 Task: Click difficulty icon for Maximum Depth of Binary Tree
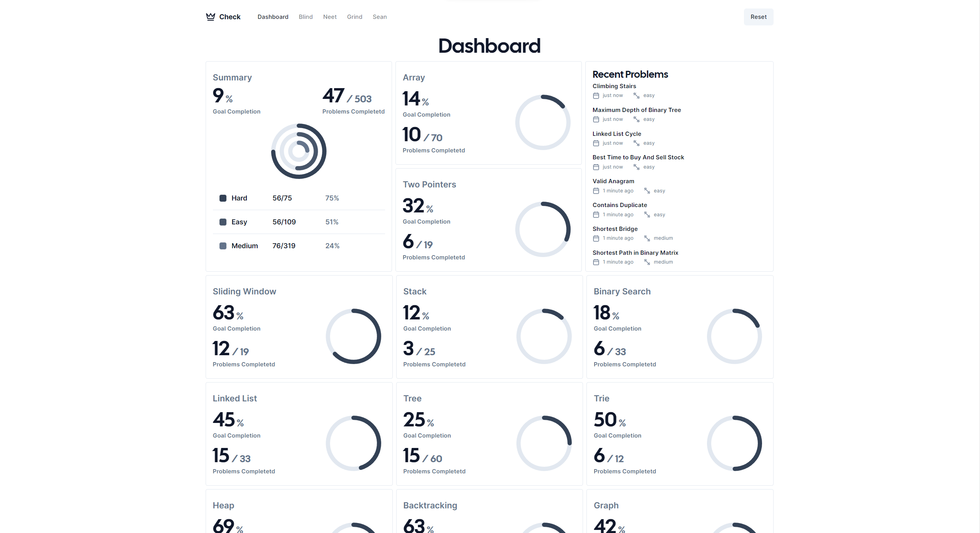(637, 119)
